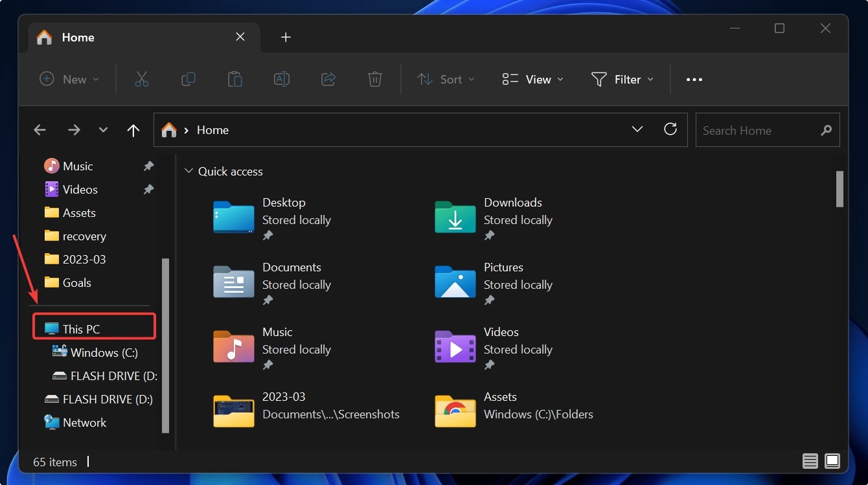Screen dimensions: 868x485
Task: Click the Cut scissors icon
Action: click(x=141, y=79)
